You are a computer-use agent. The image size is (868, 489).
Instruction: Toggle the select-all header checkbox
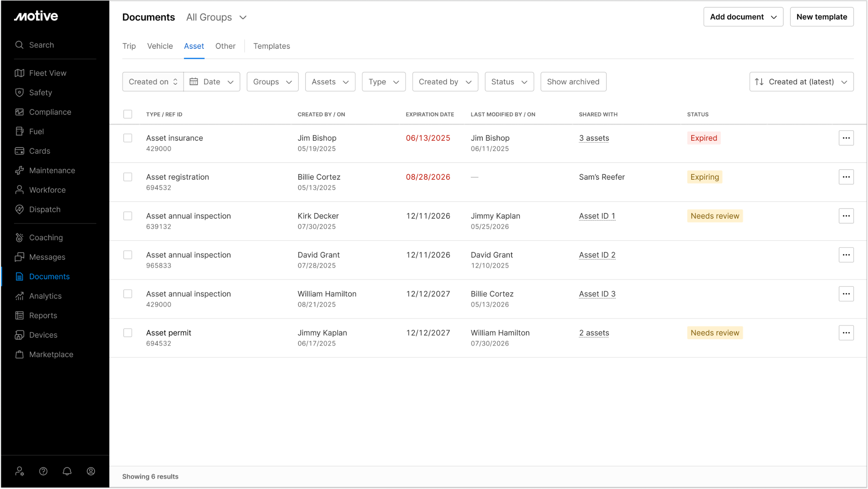point(128,114)
